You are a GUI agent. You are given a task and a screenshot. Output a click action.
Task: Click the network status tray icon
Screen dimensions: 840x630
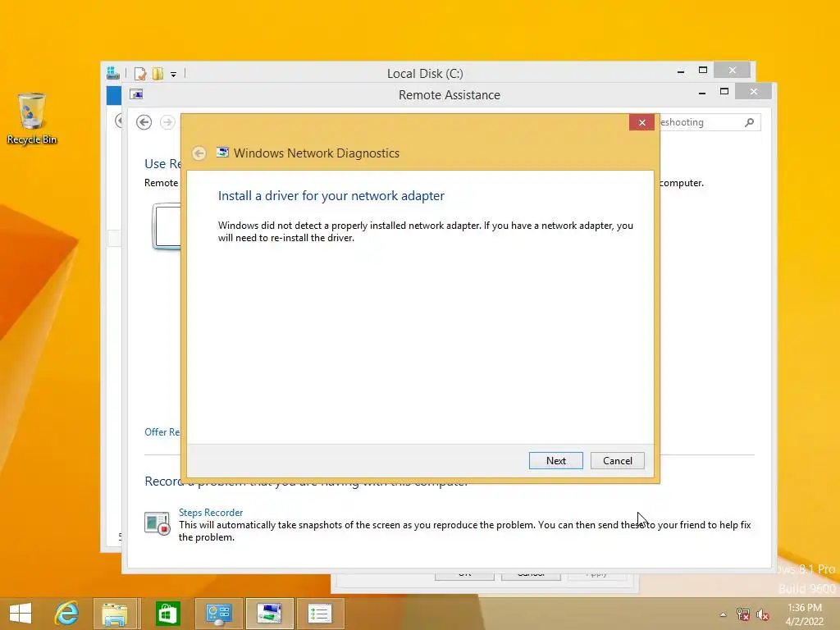(x=742, y=614)
